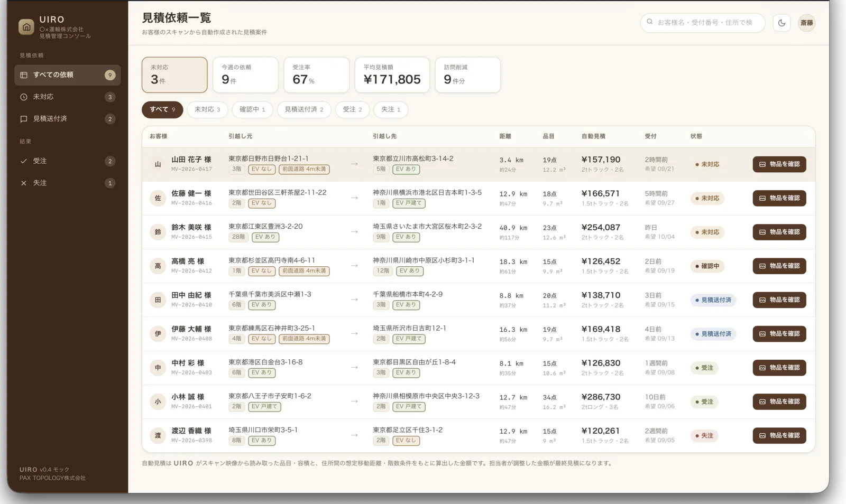This screenshot has height=504, width=846.
Task: Click 確認中 status badge for 高橋 亮
Action: [x=707, y=266]
